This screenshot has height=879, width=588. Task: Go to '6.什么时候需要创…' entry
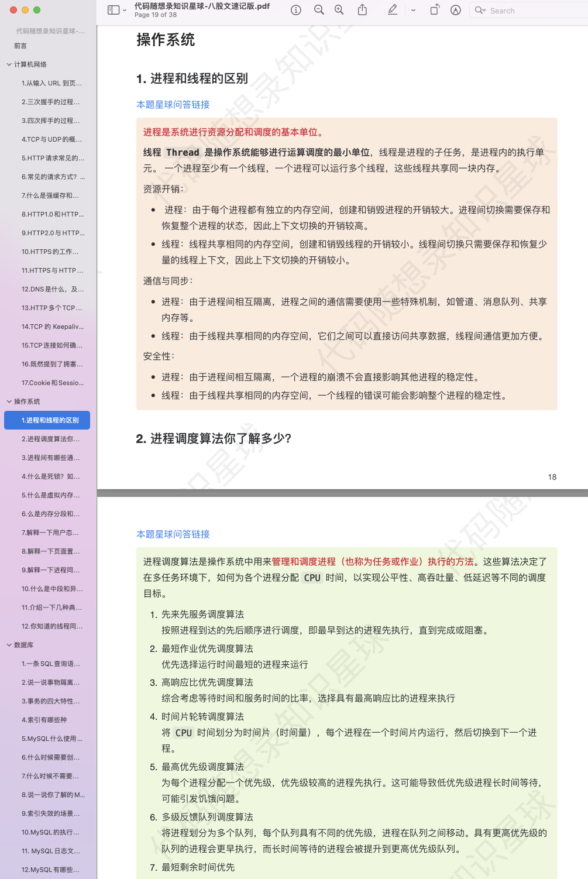pos(51,757)
